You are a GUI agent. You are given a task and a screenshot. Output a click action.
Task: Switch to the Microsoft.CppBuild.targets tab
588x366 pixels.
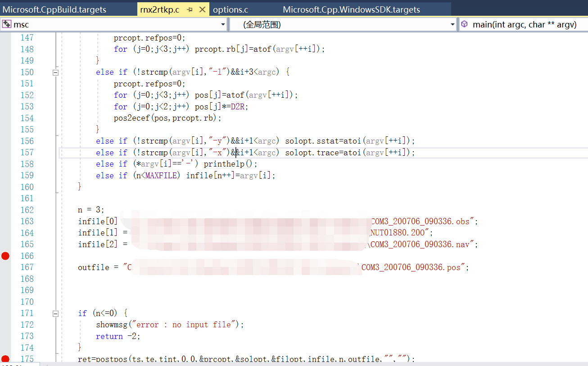point(54,9)
